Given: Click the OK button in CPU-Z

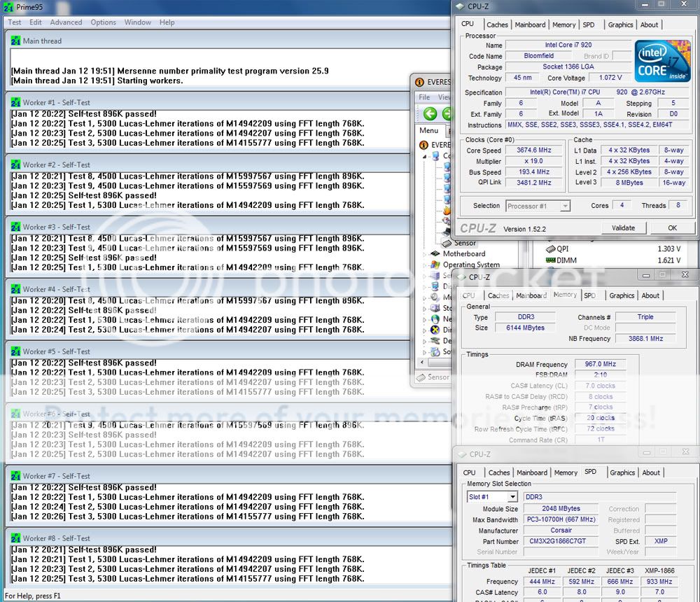Looking at the screenshot, I should pos(672,227).
